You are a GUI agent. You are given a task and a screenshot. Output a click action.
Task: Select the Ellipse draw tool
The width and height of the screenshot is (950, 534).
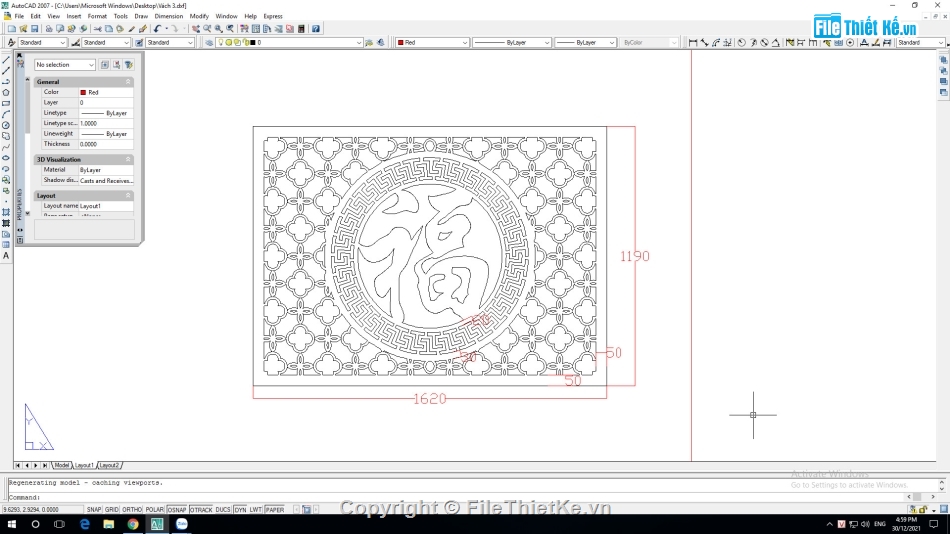(x=6, y=158)
